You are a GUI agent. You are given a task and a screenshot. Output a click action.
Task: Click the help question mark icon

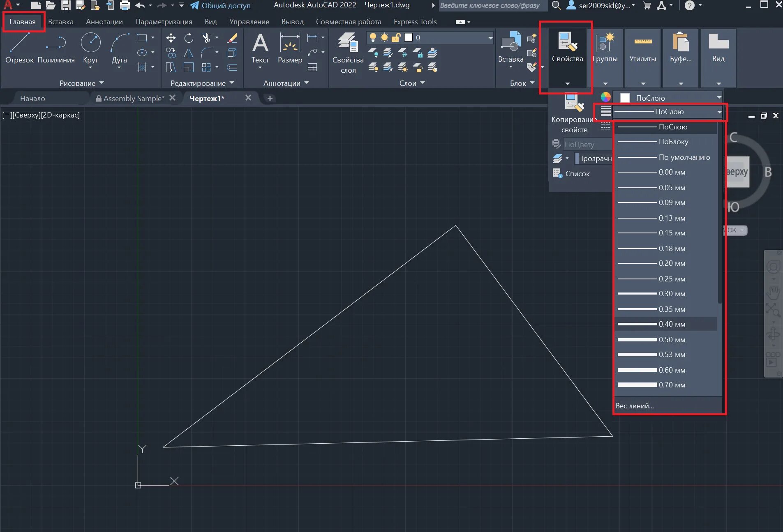coord(690,5)
